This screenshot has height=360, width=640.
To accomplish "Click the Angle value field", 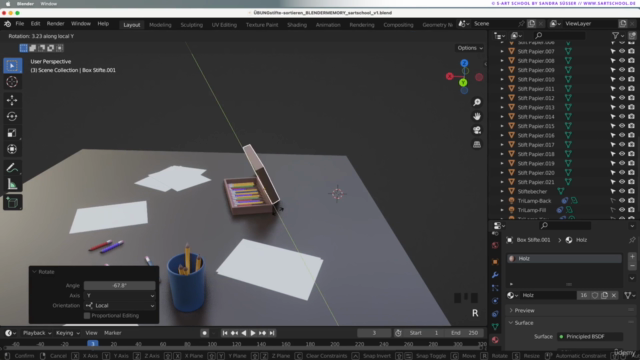I will click(x=120, y=286).
